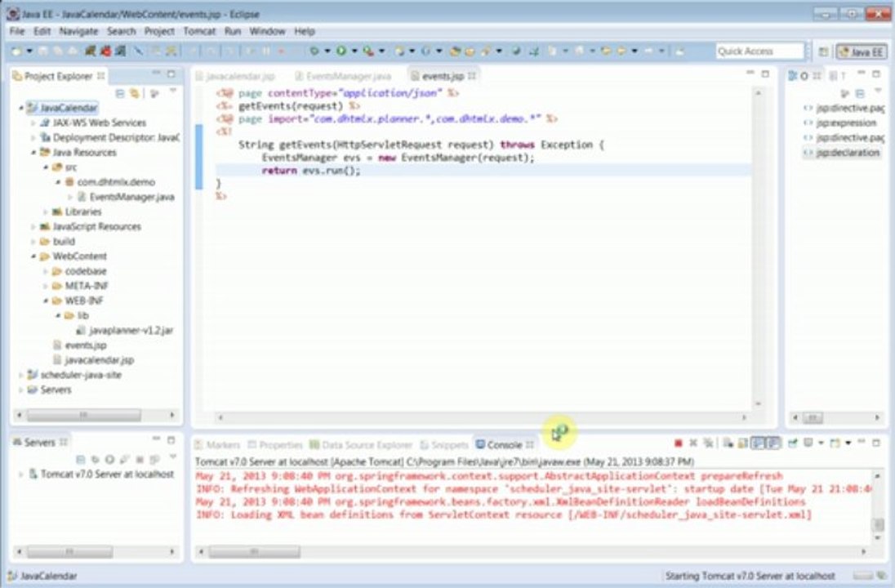Click Display Selected Console icon
895x588 pixels.
[807, 443]
